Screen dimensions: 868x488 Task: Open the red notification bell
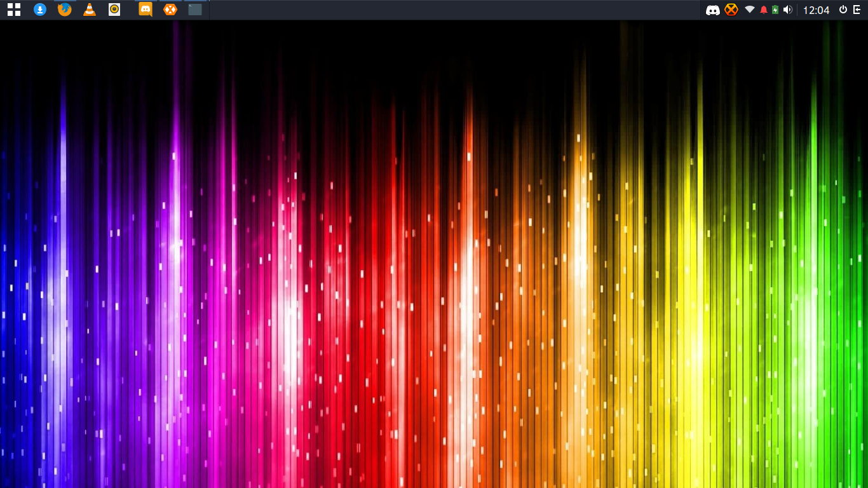[764, 10]
